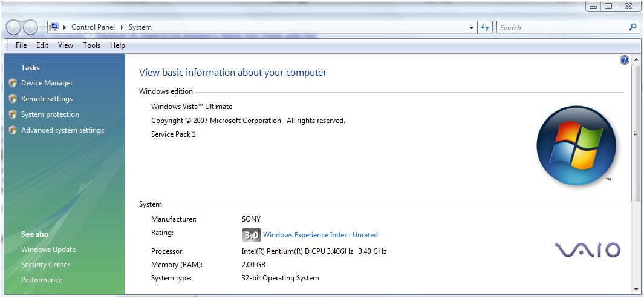Click the Windows Vista logo orb
Viewport: 644px width, 298px height.
(x=576, y=145)
